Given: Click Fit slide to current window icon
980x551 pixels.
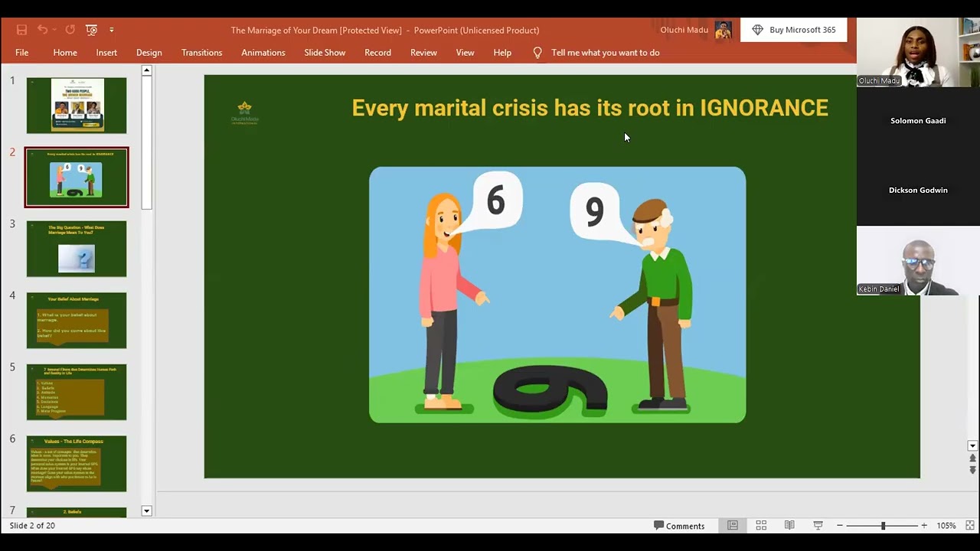Looking at the screenshot, I should click(969, 526).
